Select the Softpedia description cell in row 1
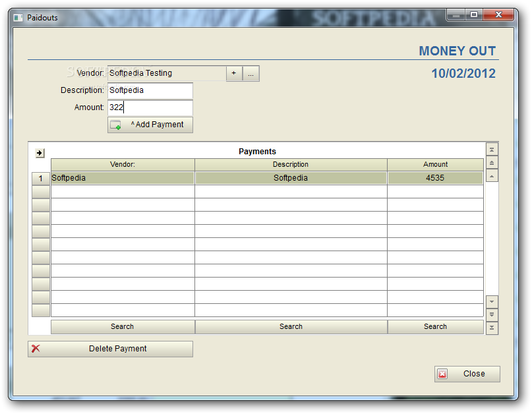 (x=291, y=178)
